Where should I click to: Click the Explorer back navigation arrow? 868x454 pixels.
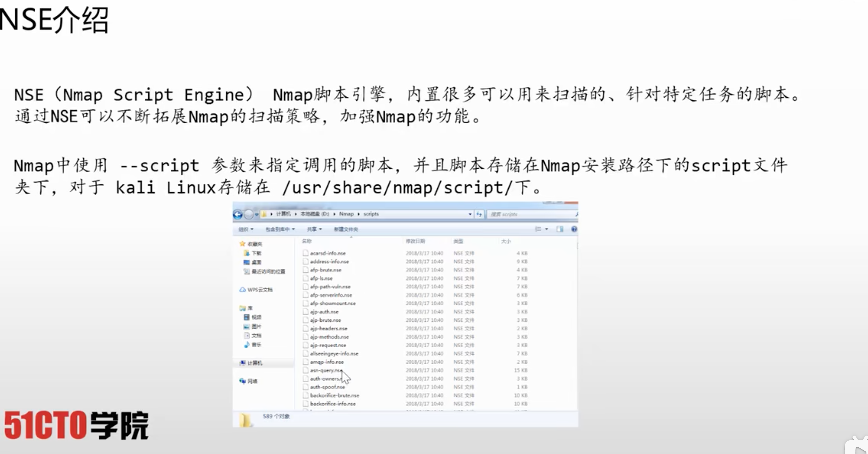(238, 214)
